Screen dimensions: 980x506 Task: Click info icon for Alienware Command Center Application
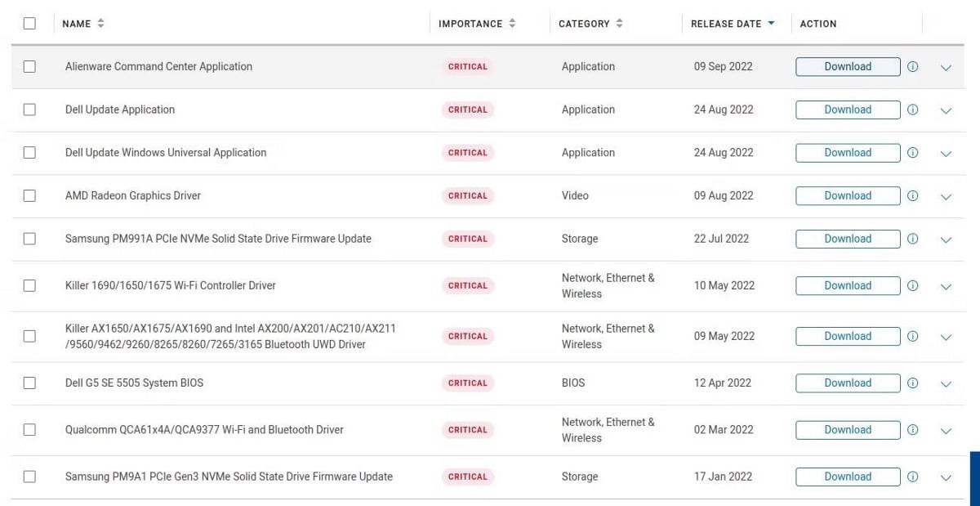912,67
